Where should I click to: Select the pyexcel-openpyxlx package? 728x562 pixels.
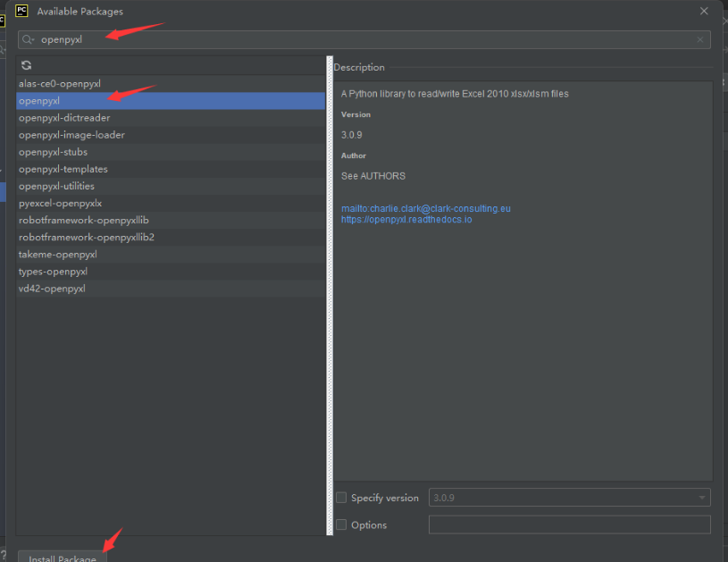(x=171, y=203)
